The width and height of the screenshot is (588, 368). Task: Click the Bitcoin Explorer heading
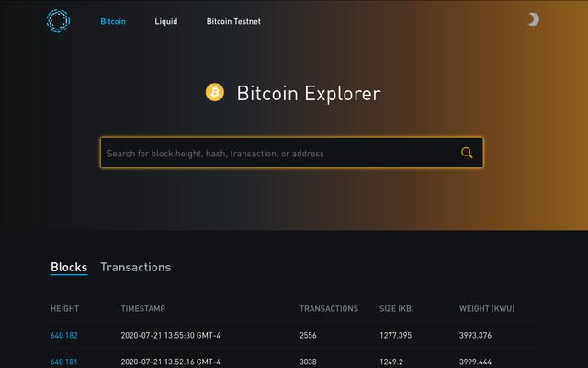(309, 93)
